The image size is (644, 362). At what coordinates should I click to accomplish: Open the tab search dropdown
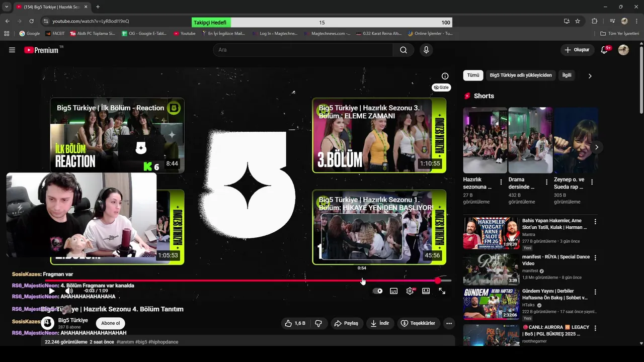7,7
